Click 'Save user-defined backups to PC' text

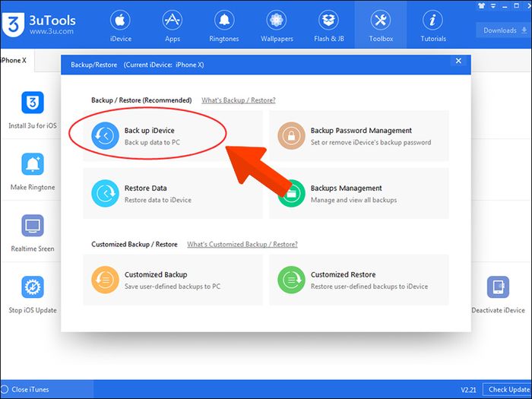pos(173,287)
